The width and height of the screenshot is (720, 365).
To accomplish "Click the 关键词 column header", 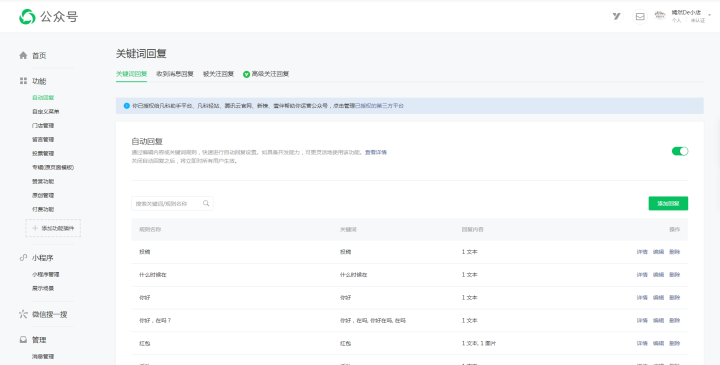I will point(348,229).
